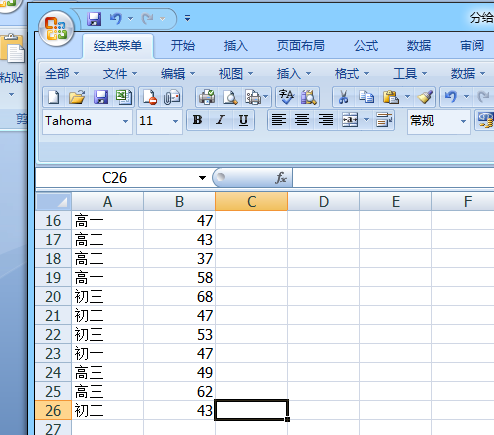Run spell check ABC checkmark icon
494x435 pixels.
coord(286,97)
